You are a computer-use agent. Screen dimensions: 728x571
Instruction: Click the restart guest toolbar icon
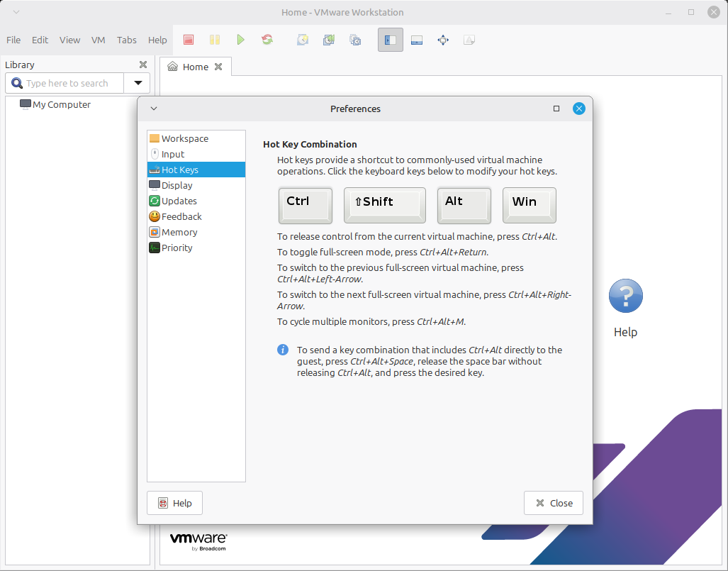267,40
